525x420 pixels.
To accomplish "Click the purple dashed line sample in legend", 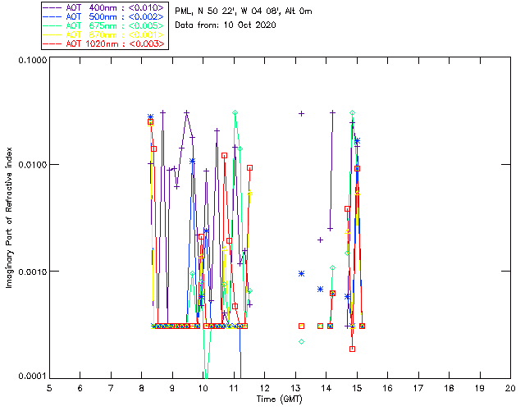I will tap(52, 7).
